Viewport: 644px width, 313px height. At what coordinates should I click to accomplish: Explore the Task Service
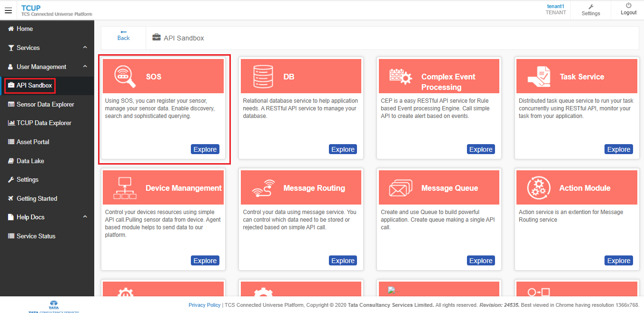[619, 149]
